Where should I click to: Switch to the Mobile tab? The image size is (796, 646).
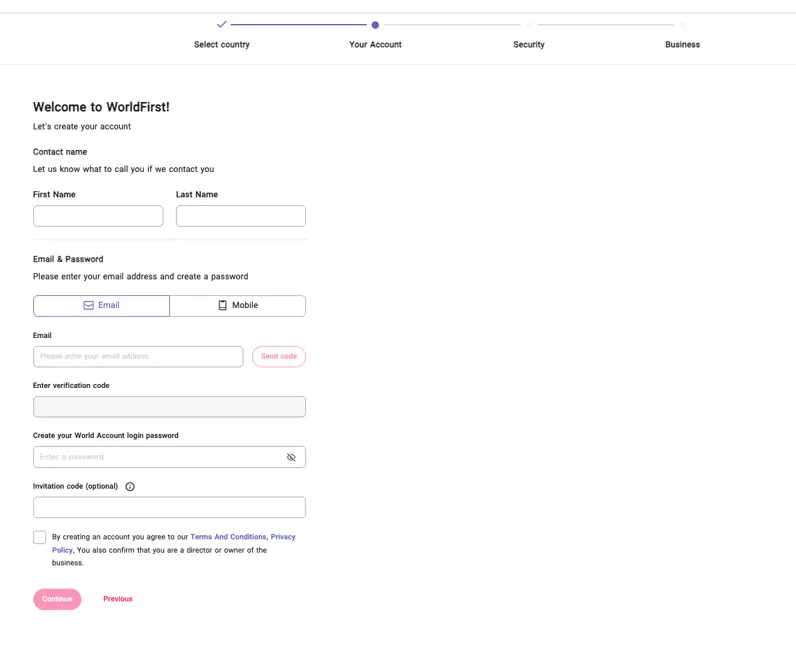tap(238, 305)
